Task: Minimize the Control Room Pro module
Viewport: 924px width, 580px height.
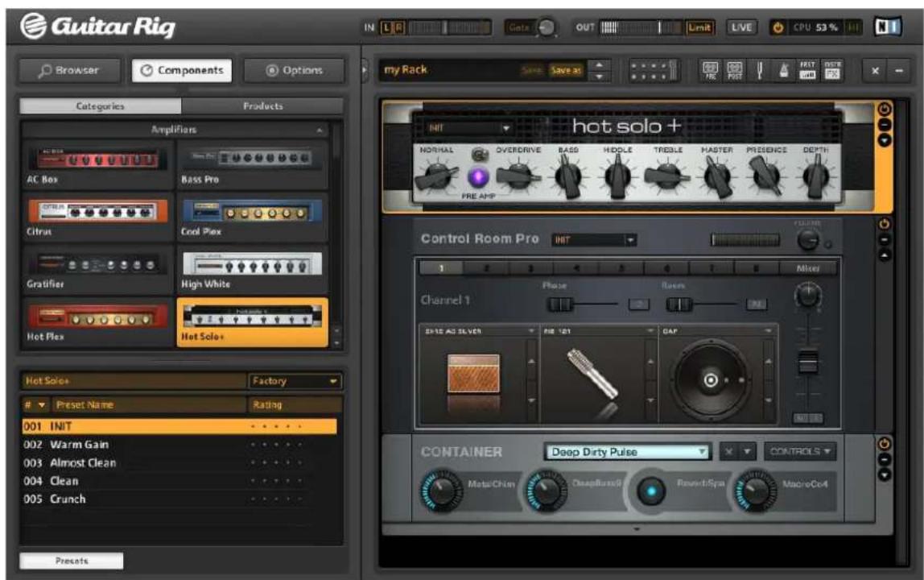Action: click(885, 239)
